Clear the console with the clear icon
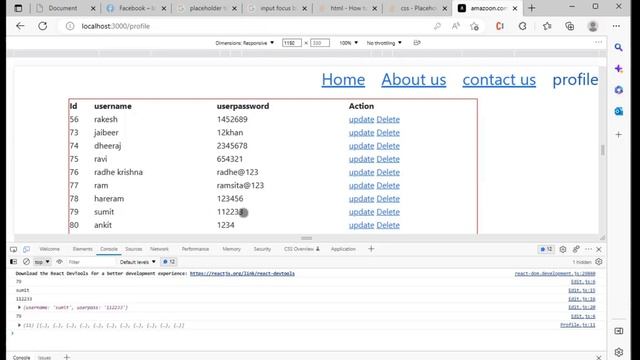Image resolution: width=640 pixels, height=360 pixels. tap(26, 262)
